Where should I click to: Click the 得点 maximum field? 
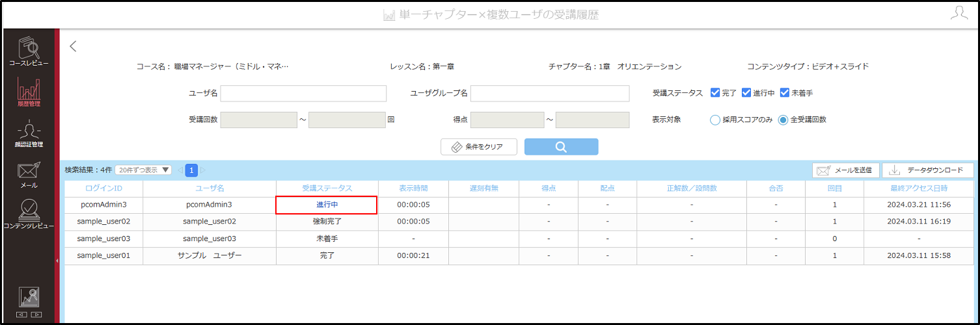(x=592, y=120)
